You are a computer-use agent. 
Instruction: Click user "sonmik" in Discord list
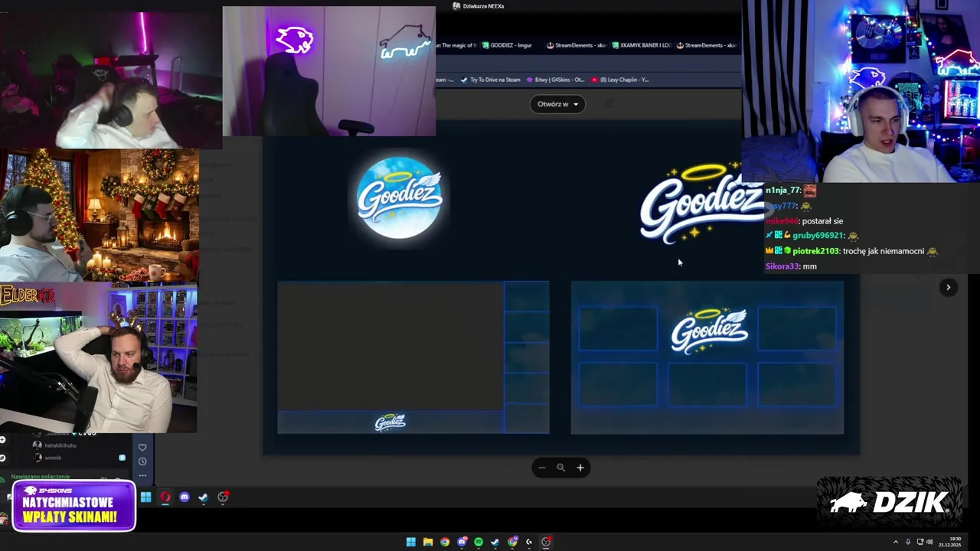tap(53, 458)
